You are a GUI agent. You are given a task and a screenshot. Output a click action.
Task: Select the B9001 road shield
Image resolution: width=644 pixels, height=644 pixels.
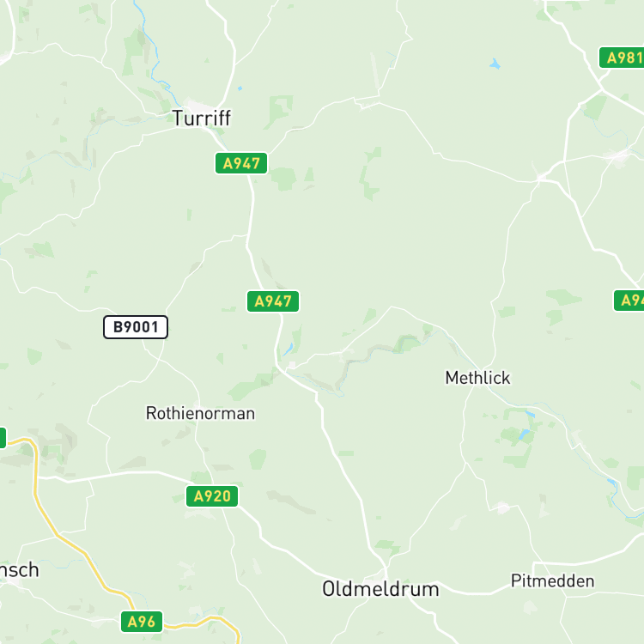[136, 327]
